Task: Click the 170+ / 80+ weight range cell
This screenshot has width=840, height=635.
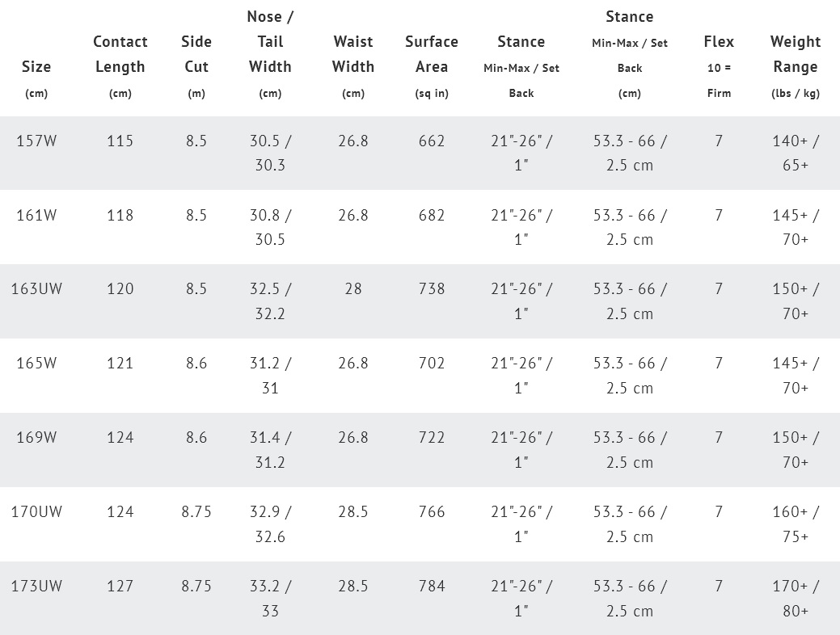Action: [796, 599]
